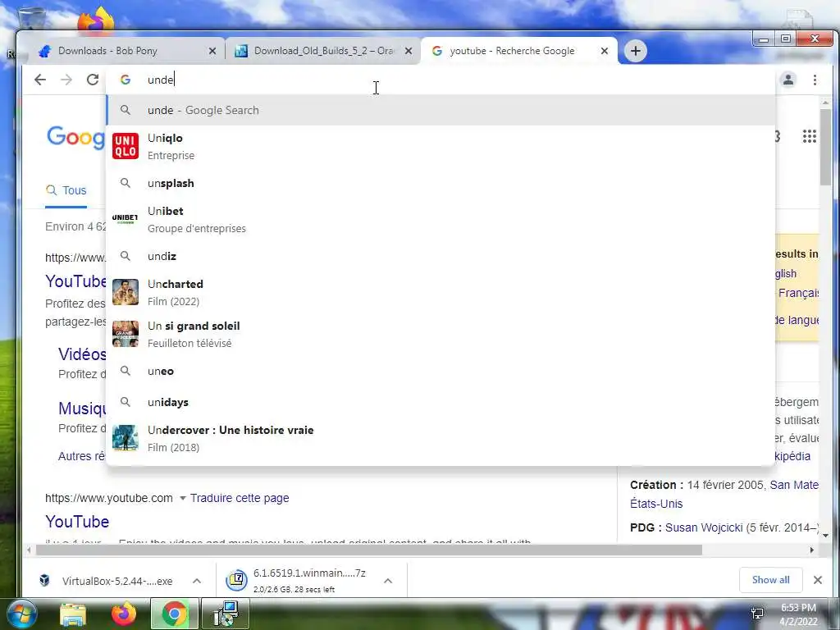Viewport: 840px width, 630px height.
Task: Choose the Uniqlo Entreprise suggestion
Action: [x=441, y=146]
